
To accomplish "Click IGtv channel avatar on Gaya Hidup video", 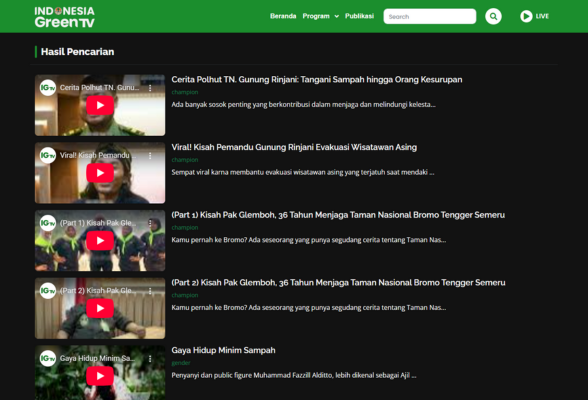I will click(48, 359).
